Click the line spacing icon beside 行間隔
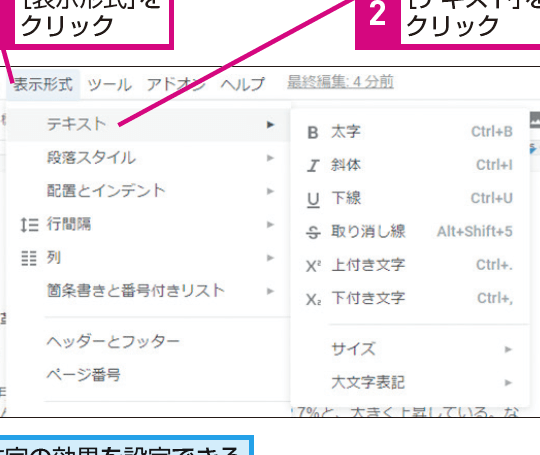 (29, 225)
